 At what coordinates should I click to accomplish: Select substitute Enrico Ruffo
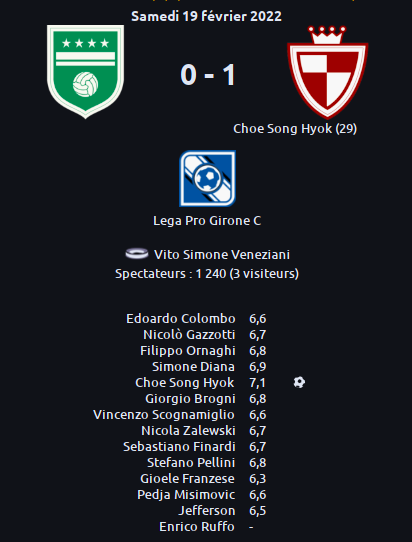tap(197, 527)
